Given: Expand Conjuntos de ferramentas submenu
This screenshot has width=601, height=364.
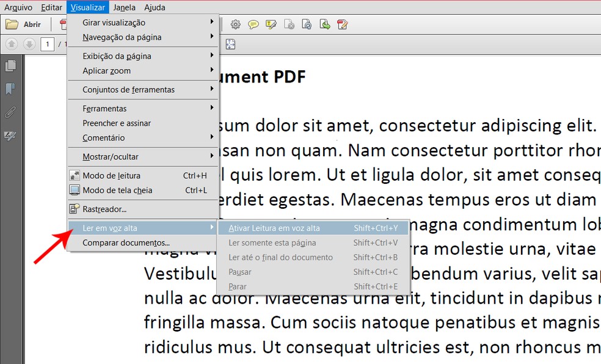Looking at the screenshot, I should [x=143, y=90].
